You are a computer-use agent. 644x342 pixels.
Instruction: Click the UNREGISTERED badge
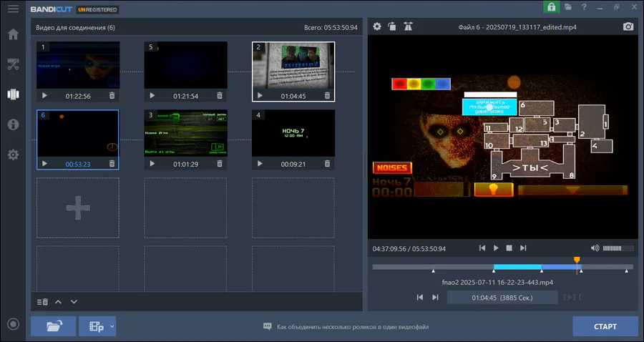pos(97,9)
